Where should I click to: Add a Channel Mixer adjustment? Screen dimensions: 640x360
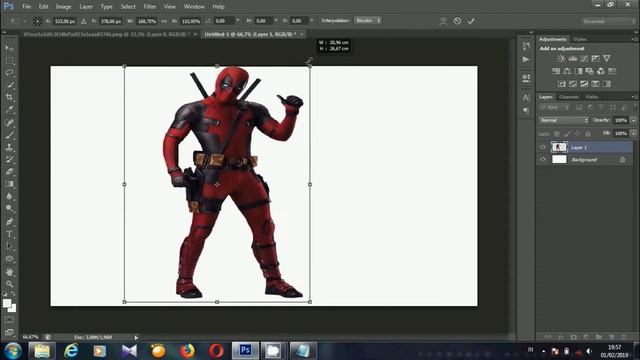601,71
